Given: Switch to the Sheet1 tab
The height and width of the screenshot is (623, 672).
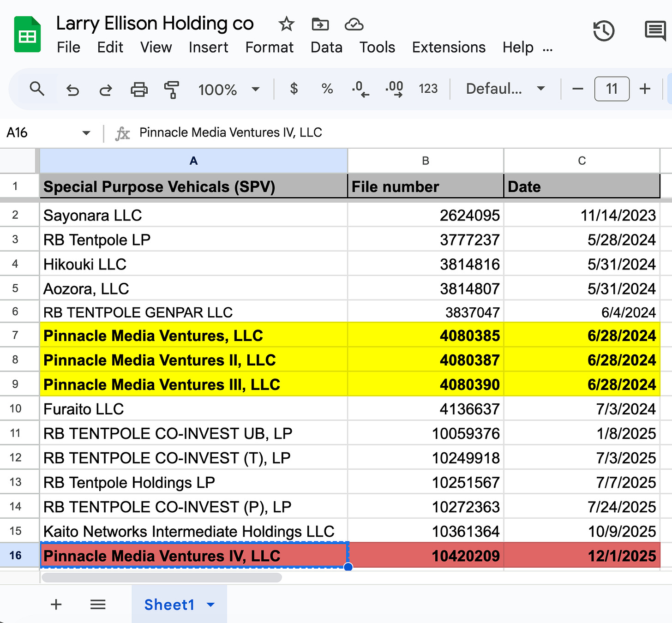Looking at the screenshot, I should click(169, 605).
